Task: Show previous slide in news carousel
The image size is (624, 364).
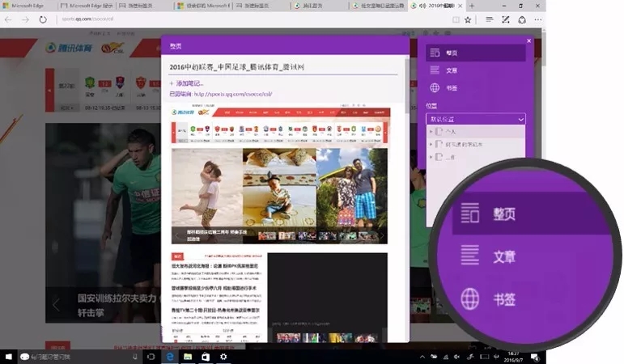Action: click(56, 305)
